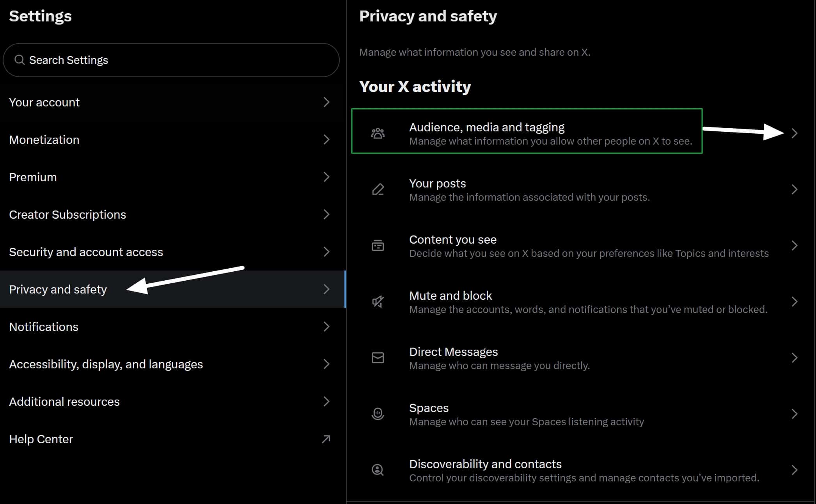Open the Your account chevron

[x=326, y=102]
